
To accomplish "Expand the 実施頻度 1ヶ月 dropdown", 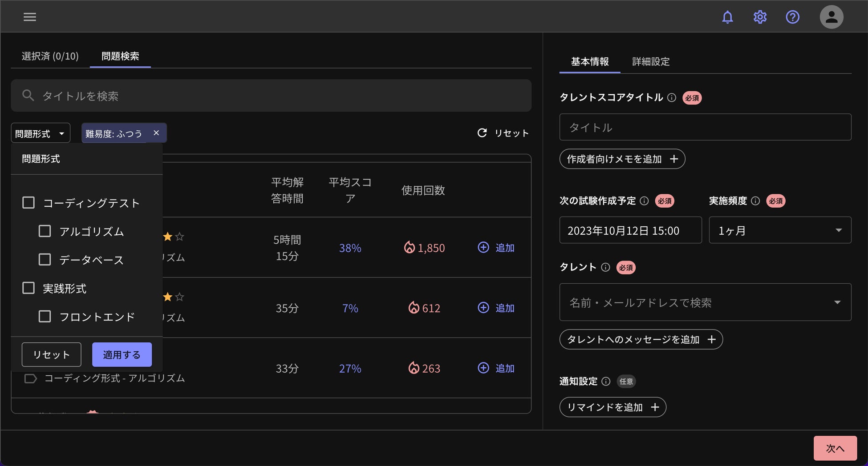I will [780, 230].
